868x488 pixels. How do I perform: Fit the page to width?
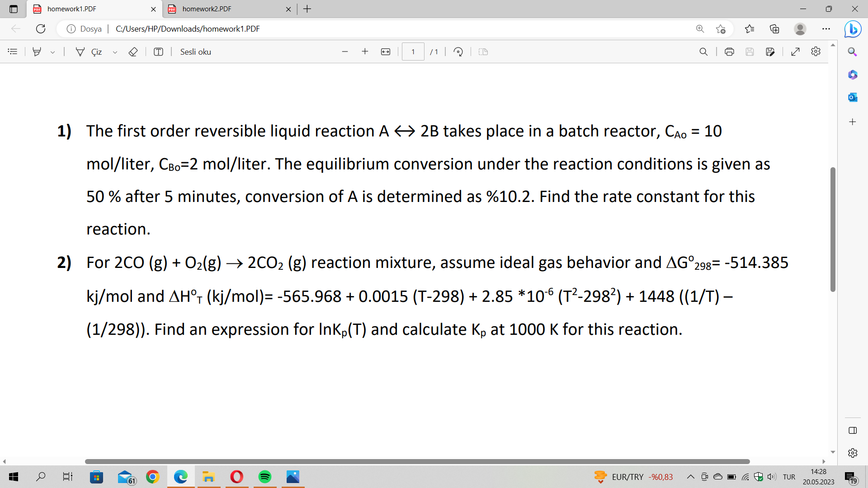(x=385, y=52)
